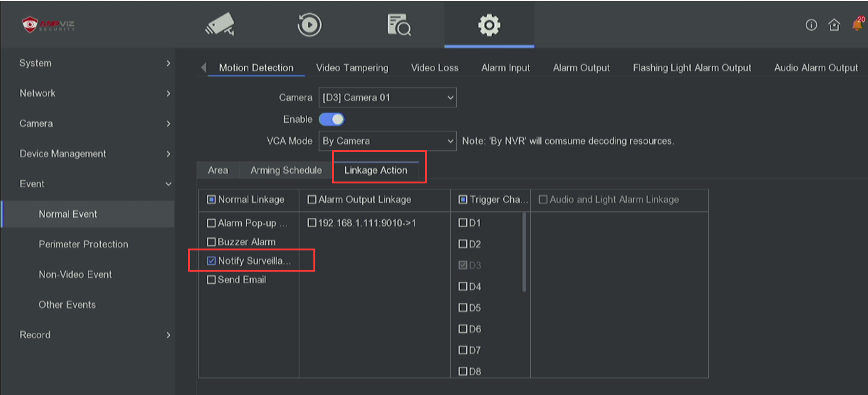
Task: Switch to the Video Tampering tab
Action: click(352, 68)
